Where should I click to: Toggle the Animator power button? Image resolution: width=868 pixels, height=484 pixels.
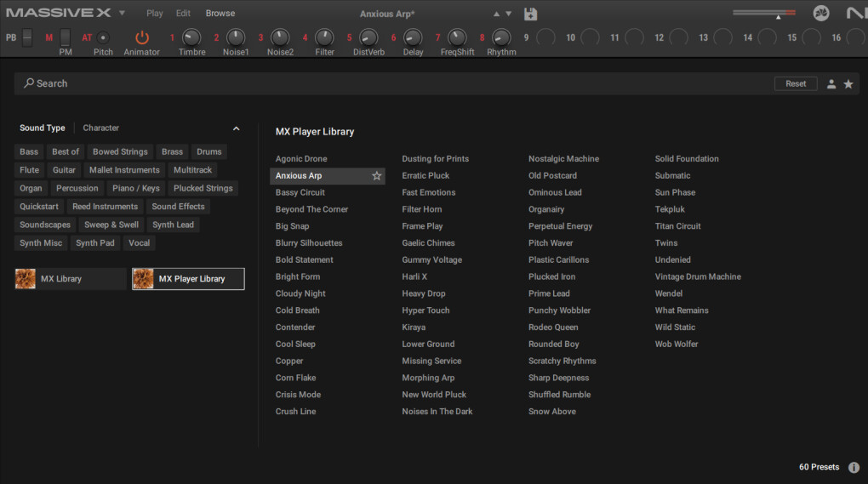pyautogui.click(x=142, y=37)
